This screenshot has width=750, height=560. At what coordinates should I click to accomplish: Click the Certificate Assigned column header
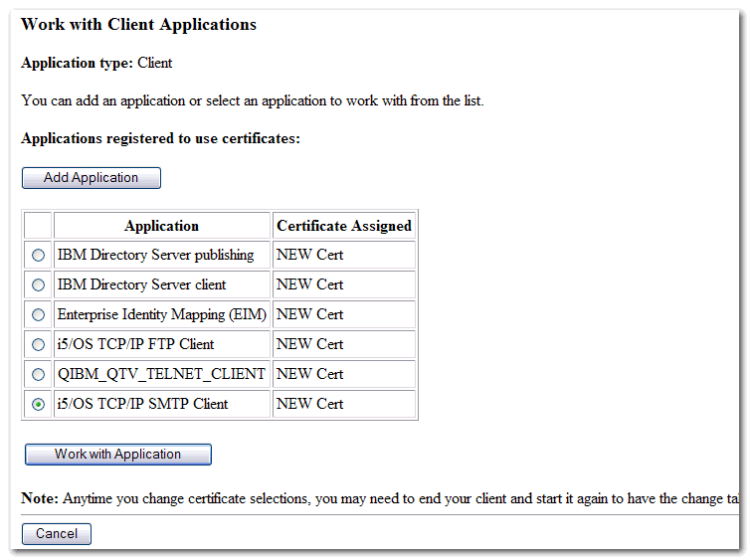(x=344, y=226)
